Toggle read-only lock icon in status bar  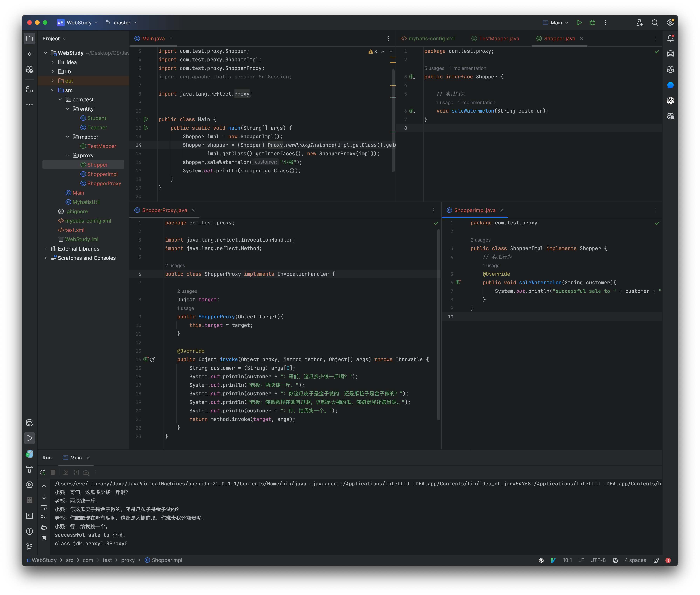[656, 560]
